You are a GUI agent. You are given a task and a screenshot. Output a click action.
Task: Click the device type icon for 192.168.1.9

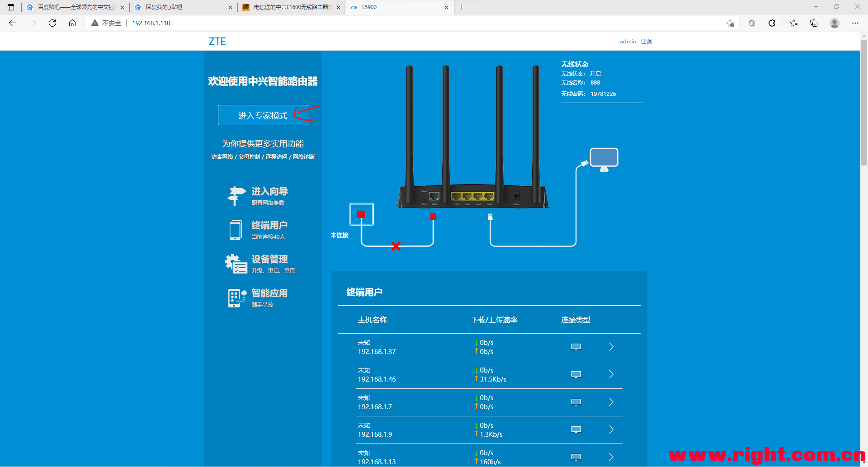pos(576,430)
